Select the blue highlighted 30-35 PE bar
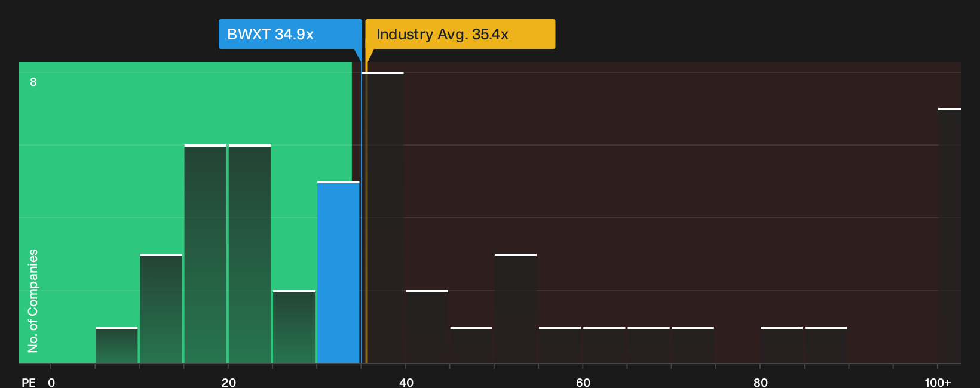 338,272
